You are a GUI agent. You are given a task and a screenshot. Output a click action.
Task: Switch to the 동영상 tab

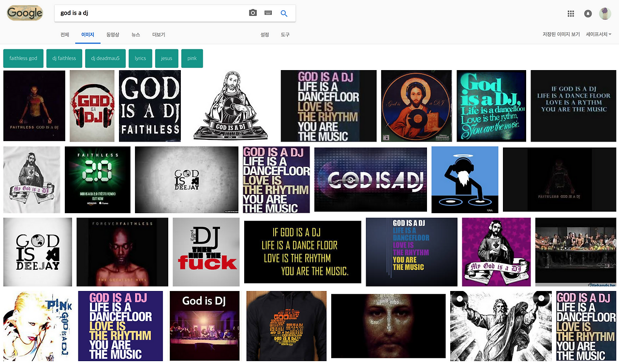113,34
